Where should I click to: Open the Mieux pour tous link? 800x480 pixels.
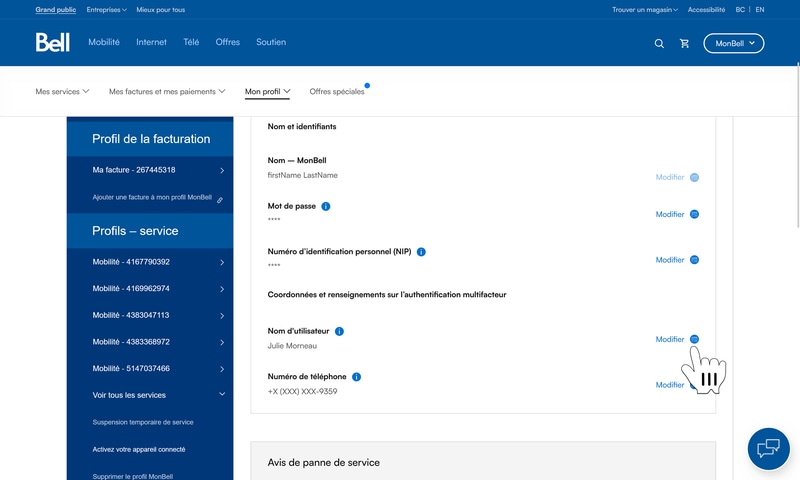(161, 10)
